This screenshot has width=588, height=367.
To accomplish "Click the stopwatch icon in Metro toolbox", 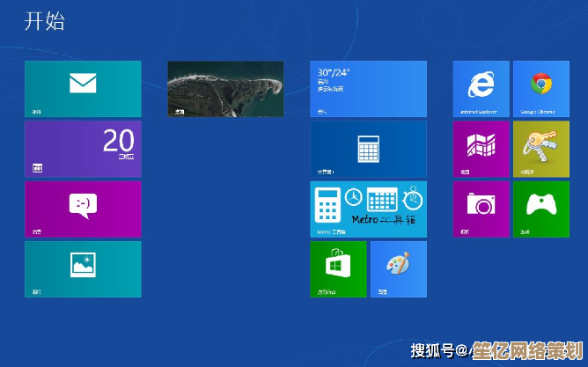I will [413, 196].
